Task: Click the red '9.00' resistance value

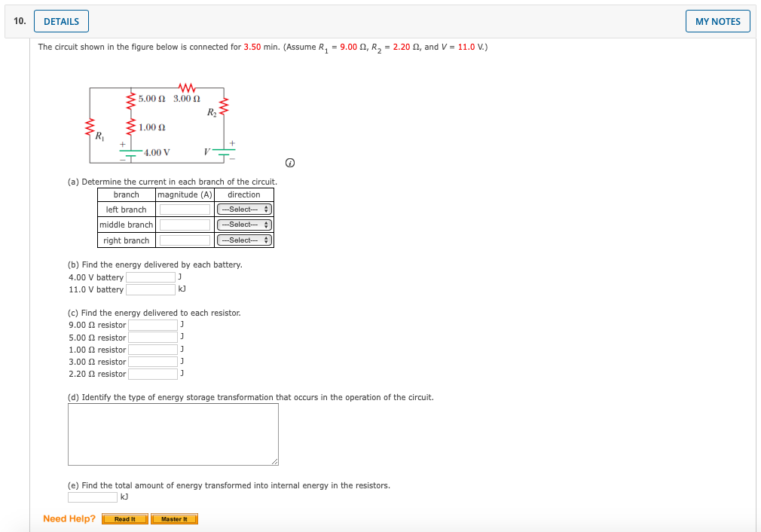Action: 348,47
